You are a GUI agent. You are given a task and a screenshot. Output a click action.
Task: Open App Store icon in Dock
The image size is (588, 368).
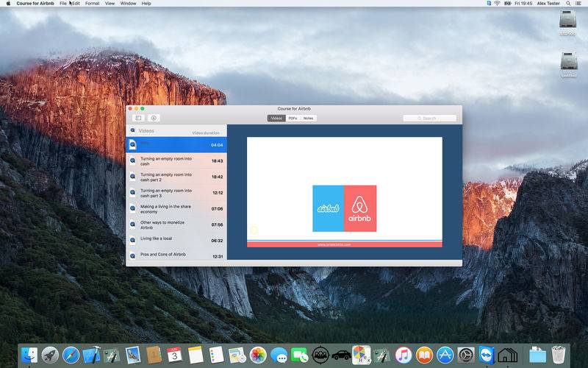point(445,355)
